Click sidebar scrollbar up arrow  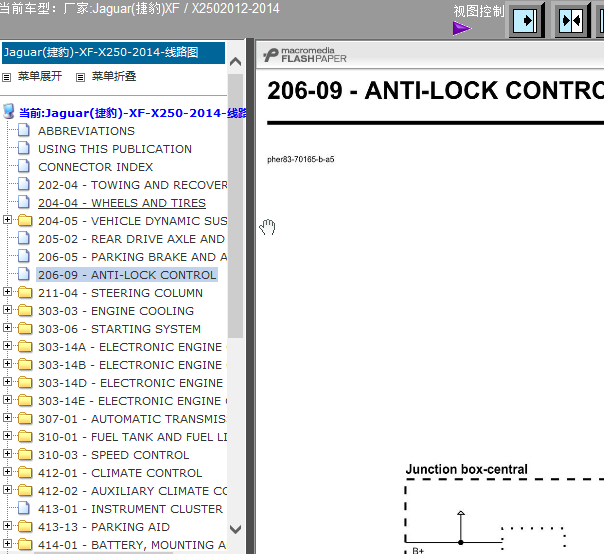tap(235, 62)
